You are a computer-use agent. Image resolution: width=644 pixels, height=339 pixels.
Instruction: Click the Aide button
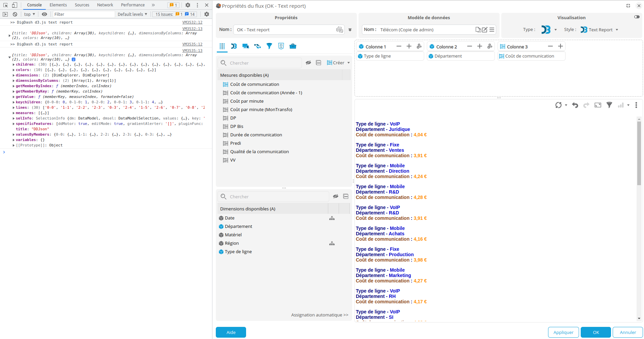(231, 332)
